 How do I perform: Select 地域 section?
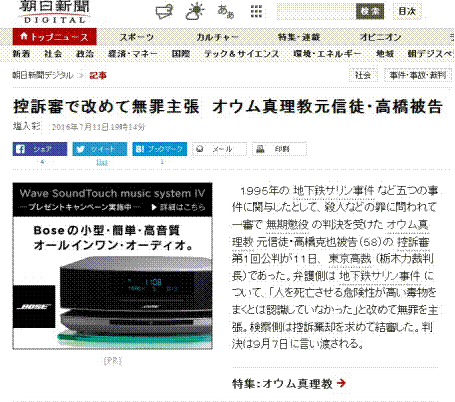click(x=385, y=54)
